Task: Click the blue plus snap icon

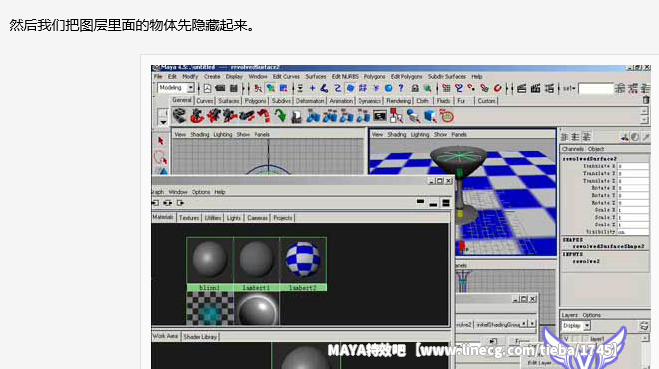Action: tap(312, 88)
